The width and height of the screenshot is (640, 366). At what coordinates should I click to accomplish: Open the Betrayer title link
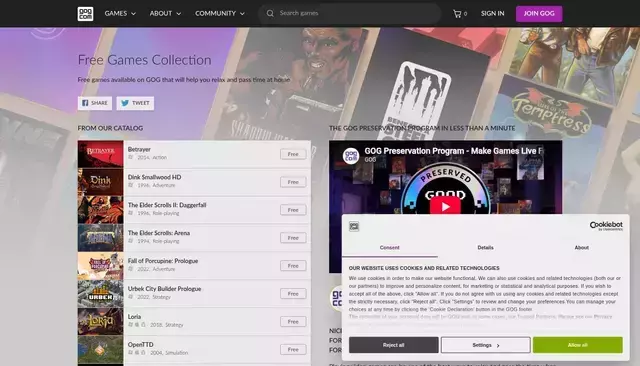click(x=139, y=149)
